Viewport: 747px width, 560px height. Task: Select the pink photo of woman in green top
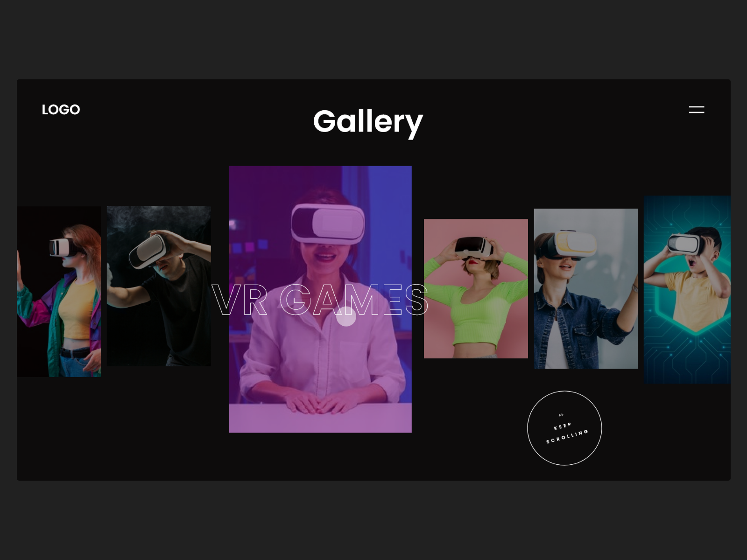click(475, 289)
